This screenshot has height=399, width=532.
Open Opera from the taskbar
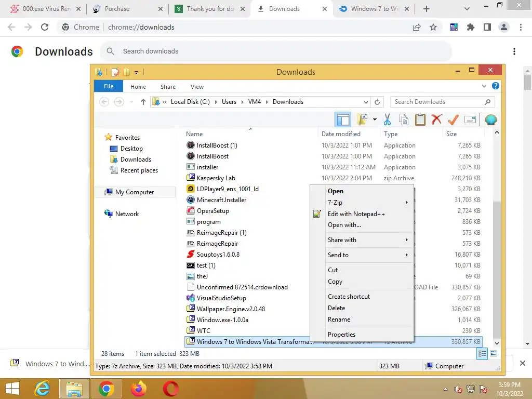coord(170,389)
